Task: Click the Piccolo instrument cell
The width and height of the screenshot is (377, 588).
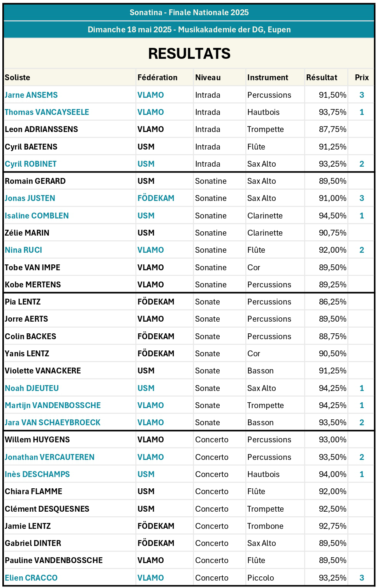Action: (x=261, y=578)
